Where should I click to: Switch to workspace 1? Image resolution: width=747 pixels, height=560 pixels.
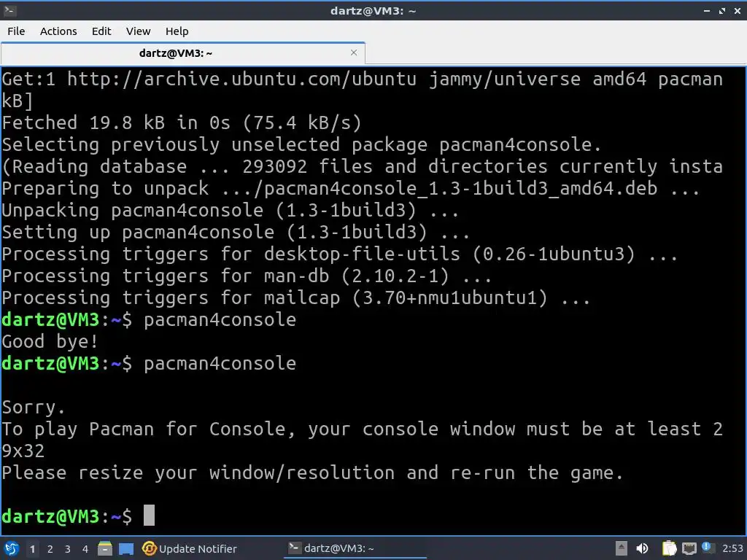click(x=32, y=549)
